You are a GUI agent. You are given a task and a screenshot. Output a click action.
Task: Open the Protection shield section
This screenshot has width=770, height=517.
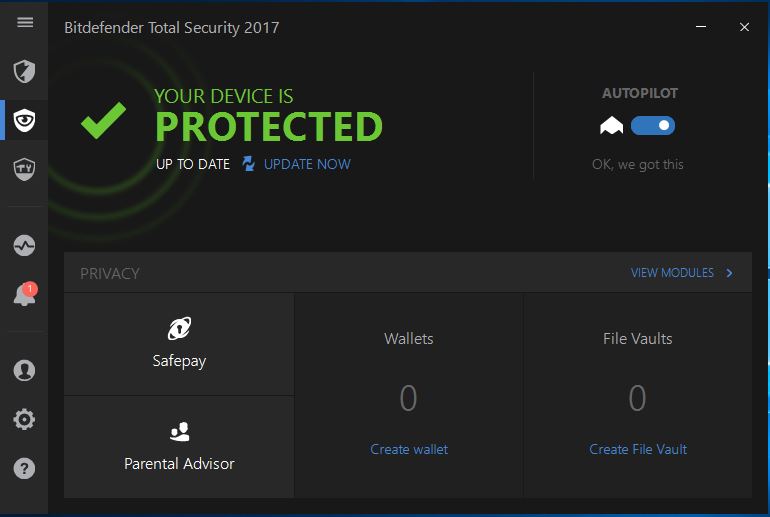tap(24, 72)
